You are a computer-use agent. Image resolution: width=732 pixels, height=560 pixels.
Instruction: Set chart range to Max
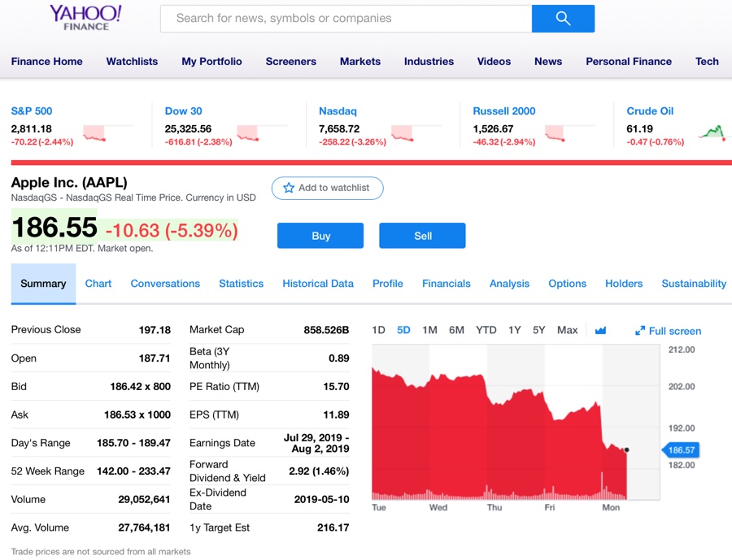point(567,331)
